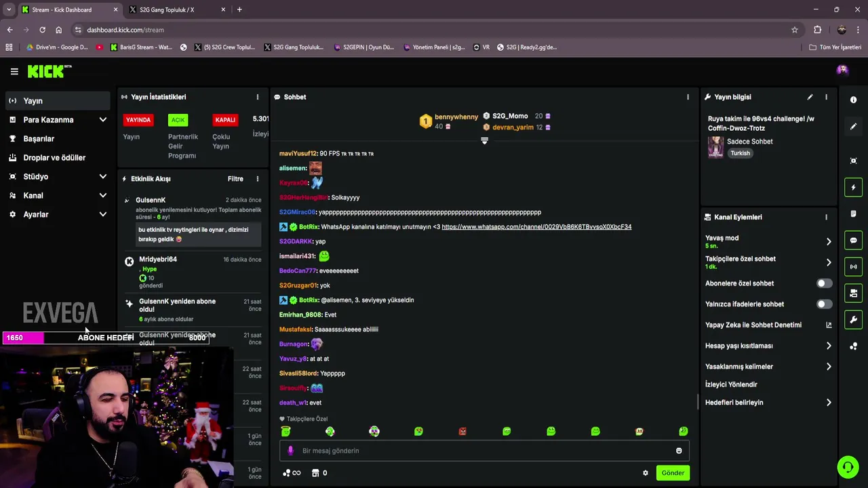Collapse the chat leaderboard with the down-arrow handle
The width and height of the screenshot is (868, 488).
(484, 141)
